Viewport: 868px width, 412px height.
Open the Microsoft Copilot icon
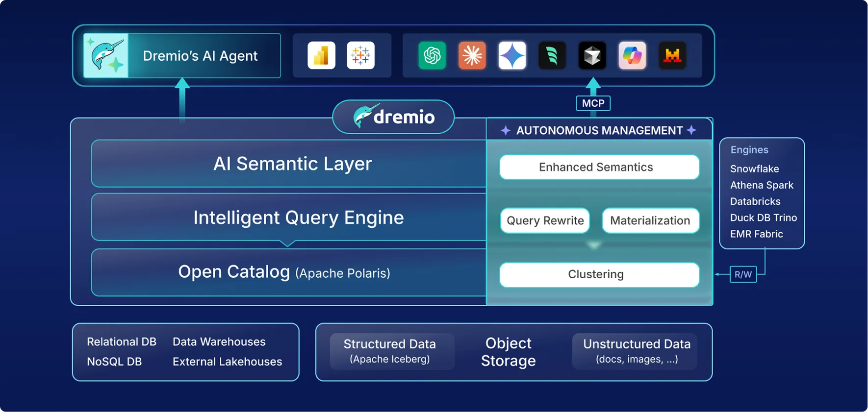pyautogui.click(x=632, y=55)
